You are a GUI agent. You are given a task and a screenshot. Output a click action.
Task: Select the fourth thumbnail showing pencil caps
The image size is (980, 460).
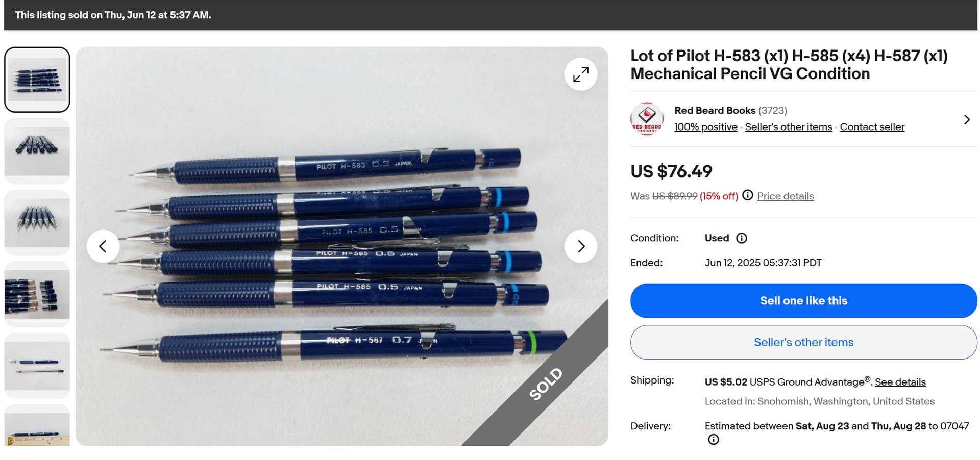click(x=37, y=294)
